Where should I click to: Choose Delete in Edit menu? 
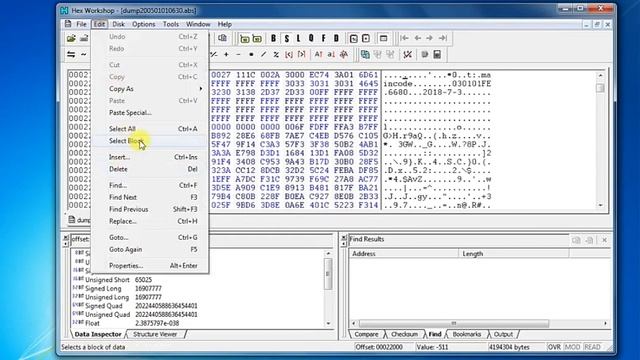[x=149, y=169]
